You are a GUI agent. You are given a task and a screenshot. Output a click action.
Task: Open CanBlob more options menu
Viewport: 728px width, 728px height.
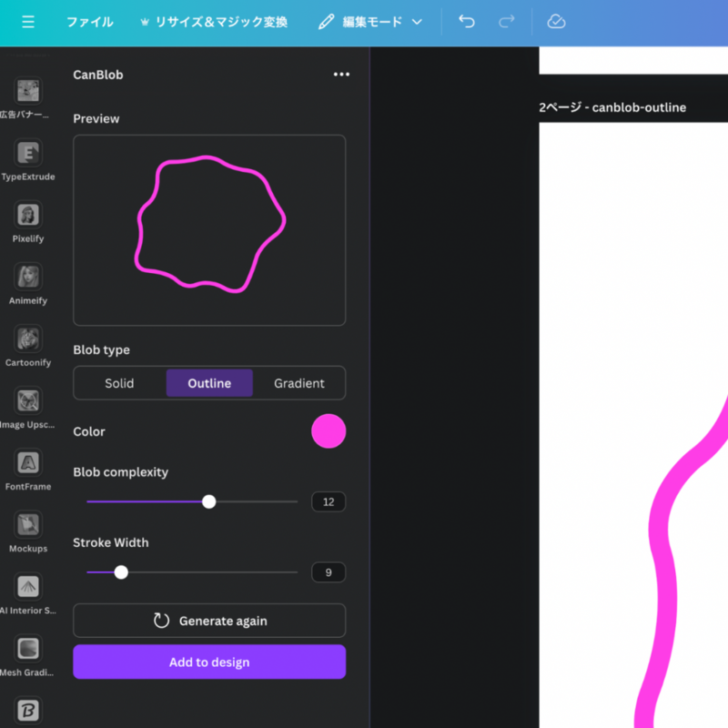pos(341,75)
